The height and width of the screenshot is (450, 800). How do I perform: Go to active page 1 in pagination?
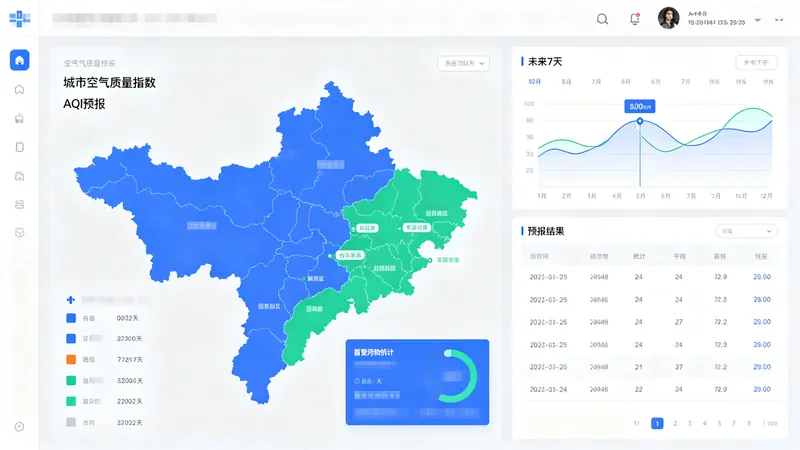pos(657,423)
